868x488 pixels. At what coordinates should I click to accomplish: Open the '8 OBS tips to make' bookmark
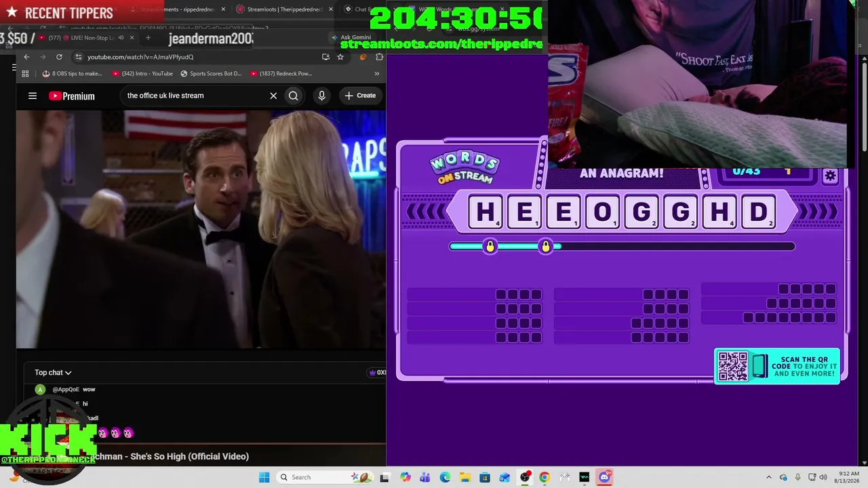[73, 73]
